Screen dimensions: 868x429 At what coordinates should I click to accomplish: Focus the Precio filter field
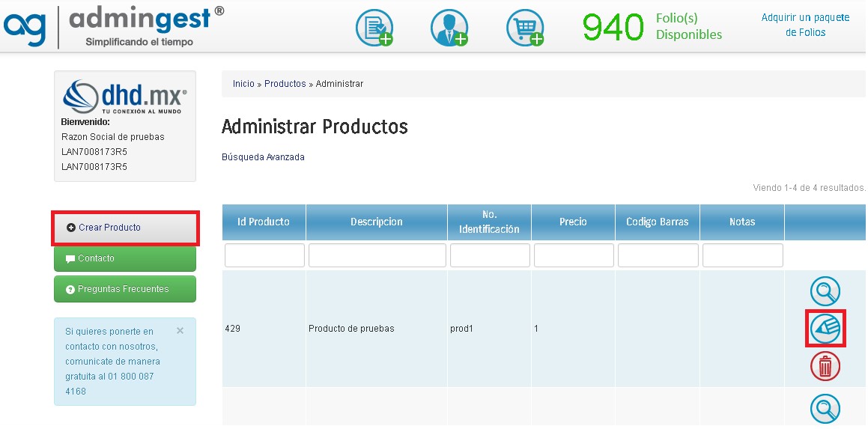(x=574, y=255)
